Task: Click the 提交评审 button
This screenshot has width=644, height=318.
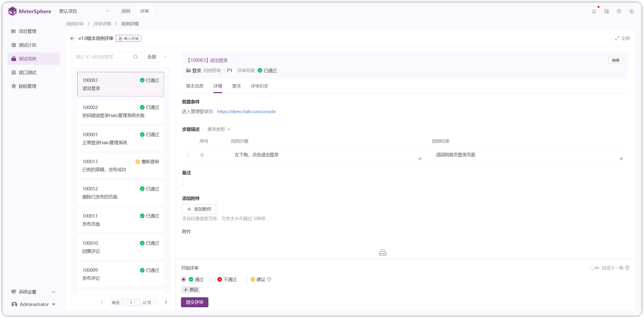Action: 194,302
